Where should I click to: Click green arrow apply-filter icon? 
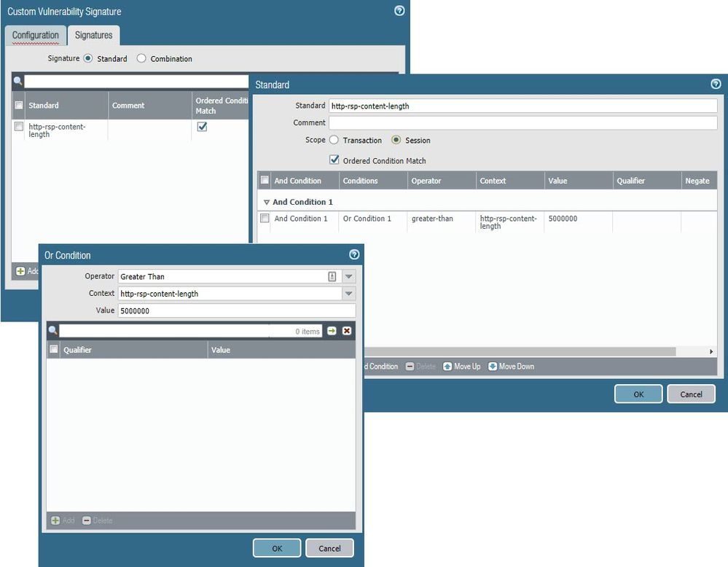point(332,331)
